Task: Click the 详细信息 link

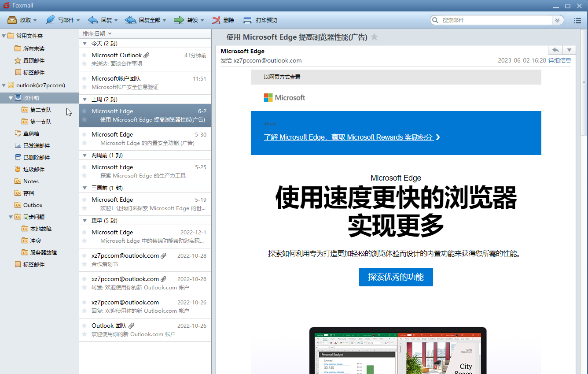Action: pos(560,60)
